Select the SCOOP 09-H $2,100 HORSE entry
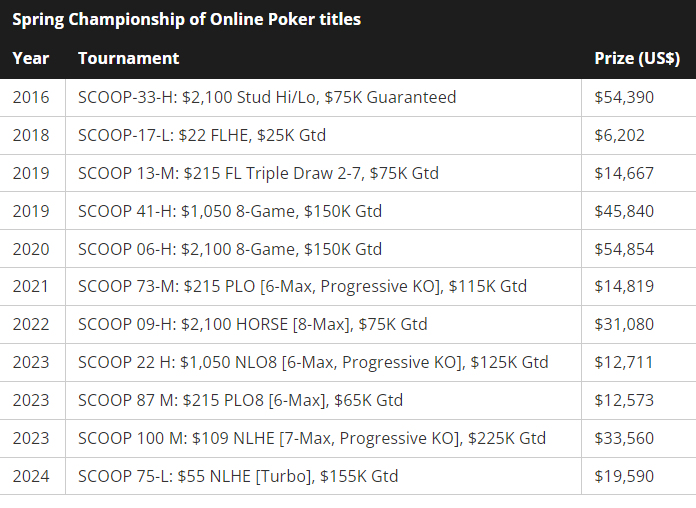This screenshot has height=508, width=696. click(252, 325)
